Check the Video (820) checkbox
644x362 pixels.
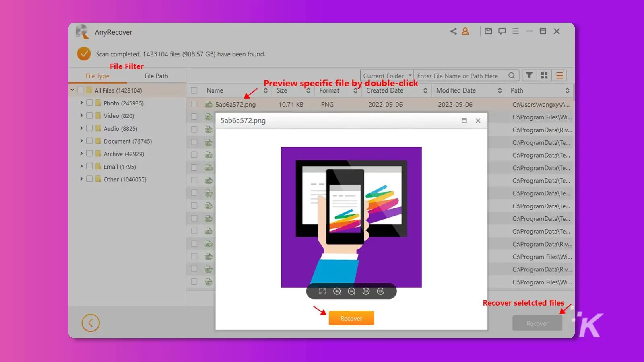[x=89, y=115]
